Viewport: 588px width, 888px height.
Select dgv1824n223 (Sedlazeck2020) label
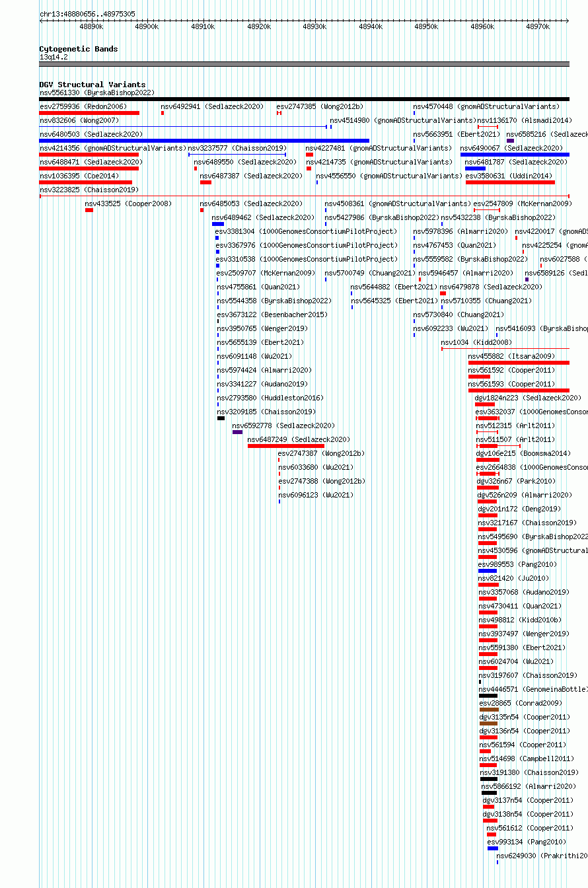(529, 398)
